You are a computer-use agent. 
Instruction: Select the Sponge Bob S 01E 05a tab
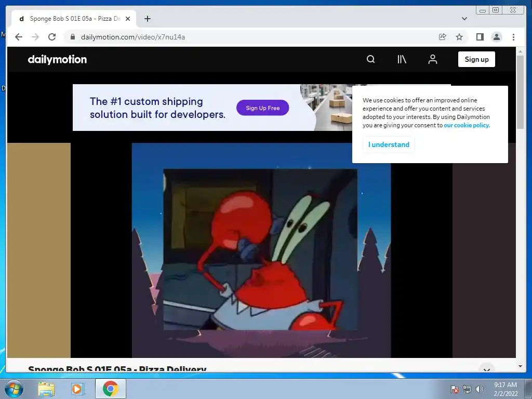pos(74,19)
